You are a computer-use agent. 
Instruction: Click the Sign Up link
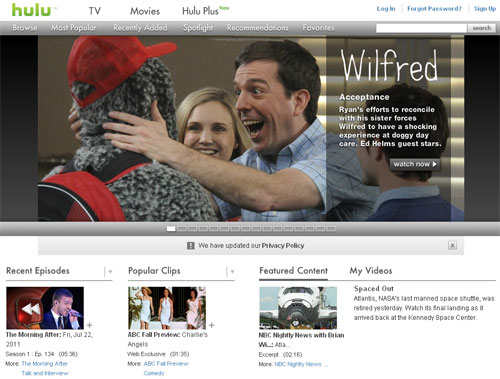point(485,9)
